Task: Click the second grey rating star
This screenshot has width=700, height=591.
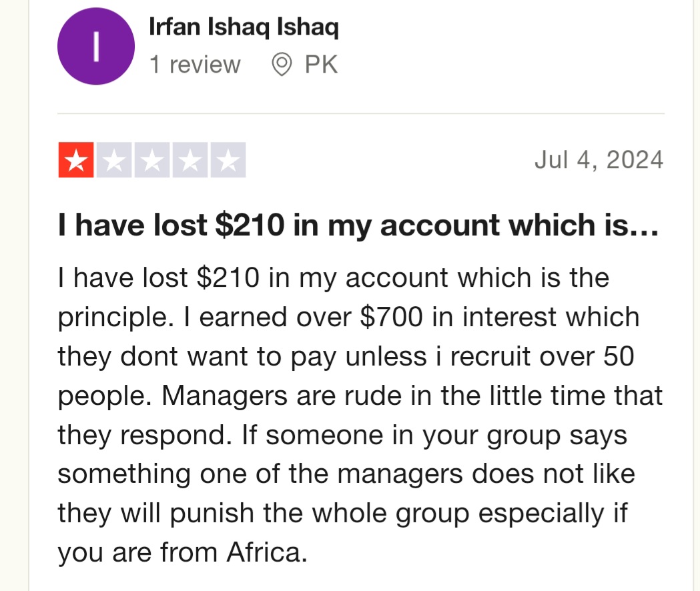Action: 114,161
